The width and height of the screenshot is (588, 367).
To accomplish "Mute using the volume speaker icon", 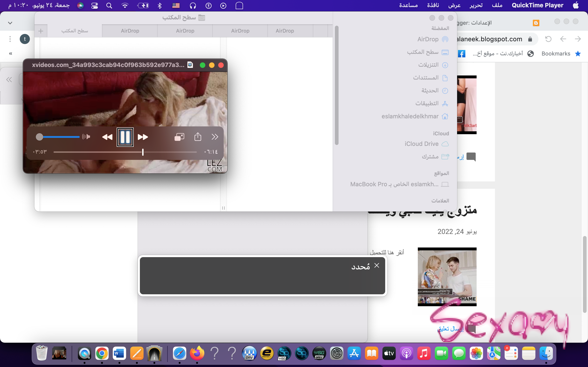I will (86, 137).
